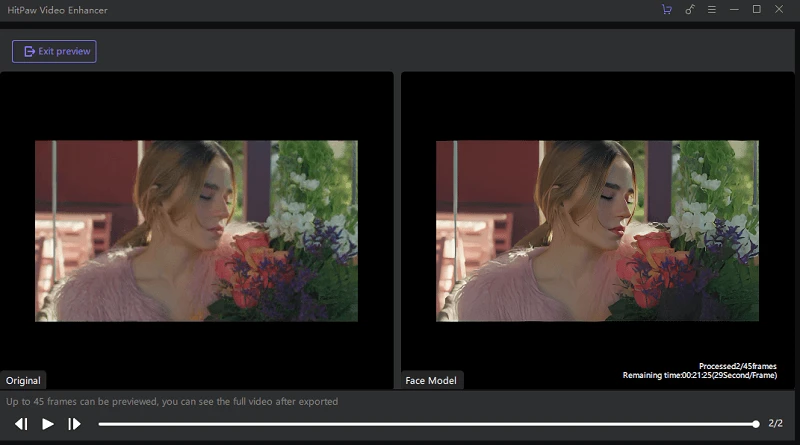The width and height of the screenshot is (800, 445).
Task: Step forward to the next frame
Action: pos(74,424)
